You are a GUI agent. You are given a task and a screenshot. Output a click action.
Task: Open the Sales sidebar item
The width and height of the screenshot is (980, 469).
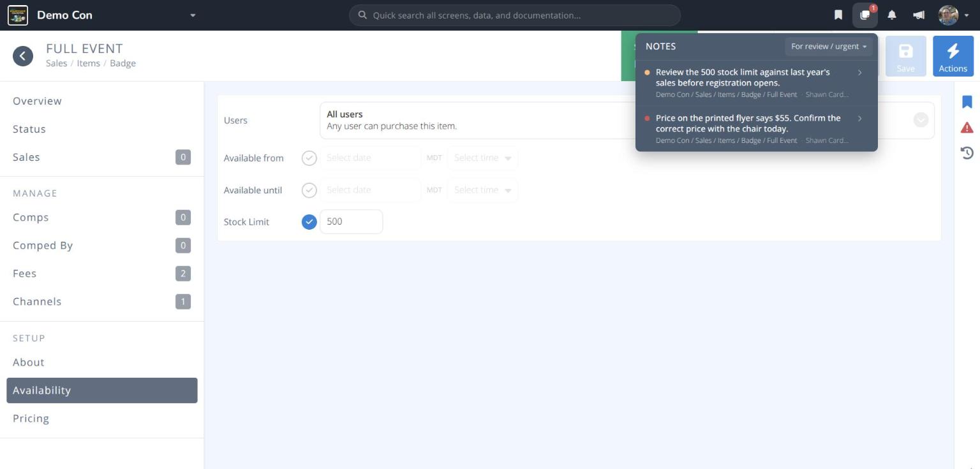click(x=102, y=157)
